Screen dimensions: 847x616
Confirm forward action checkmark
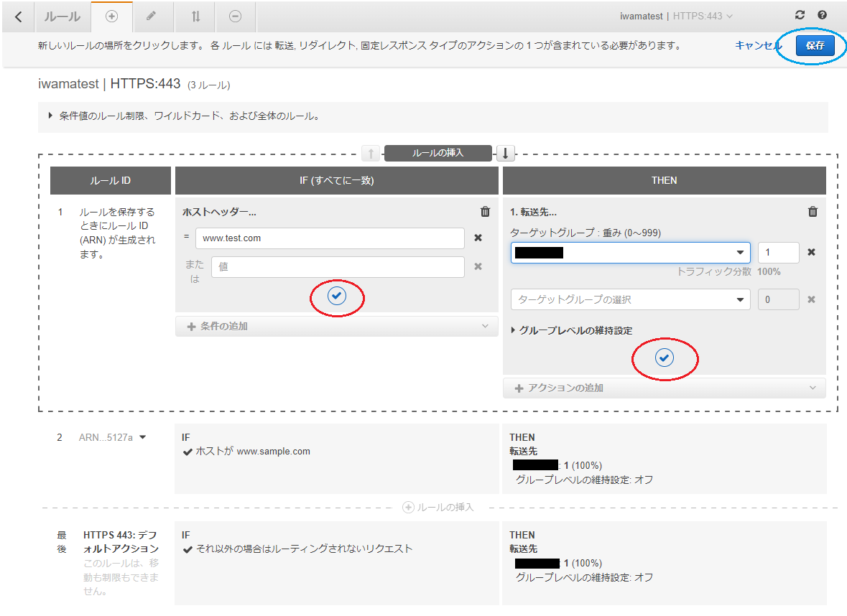665,357
